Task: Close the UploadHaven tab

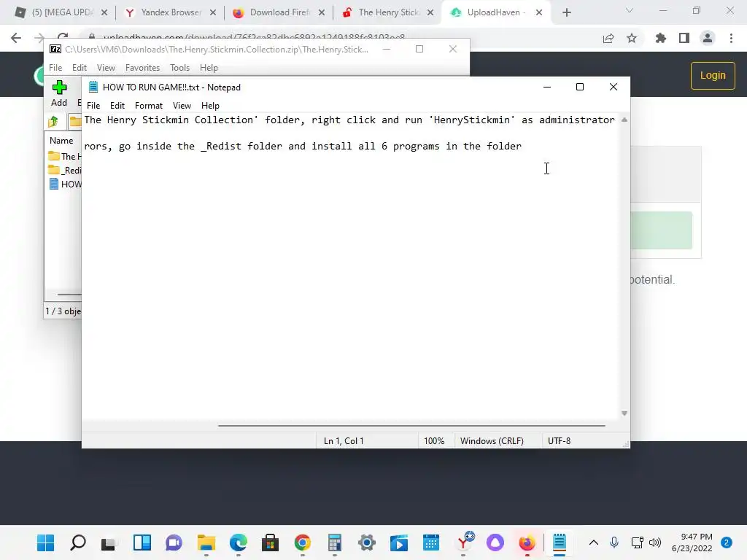Action: tap(539, 12)
